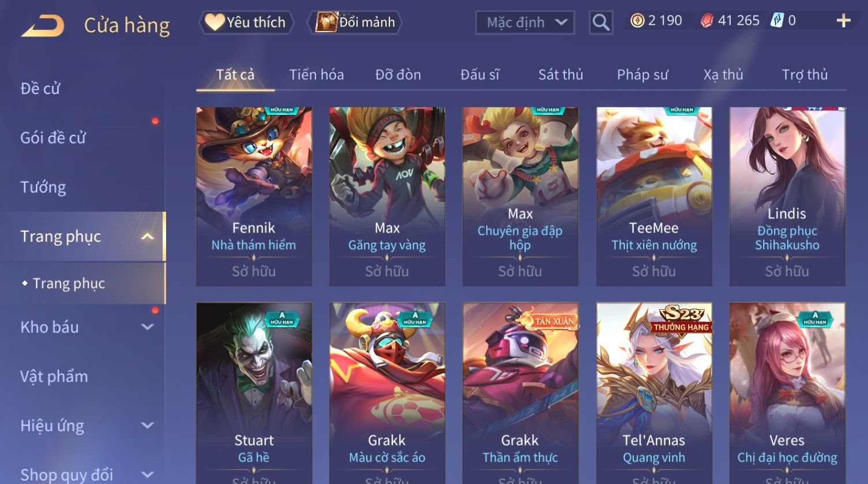Screen dimensions: 868x484
Task: Select the Sát thủ tab
Action: click(561, 74)
